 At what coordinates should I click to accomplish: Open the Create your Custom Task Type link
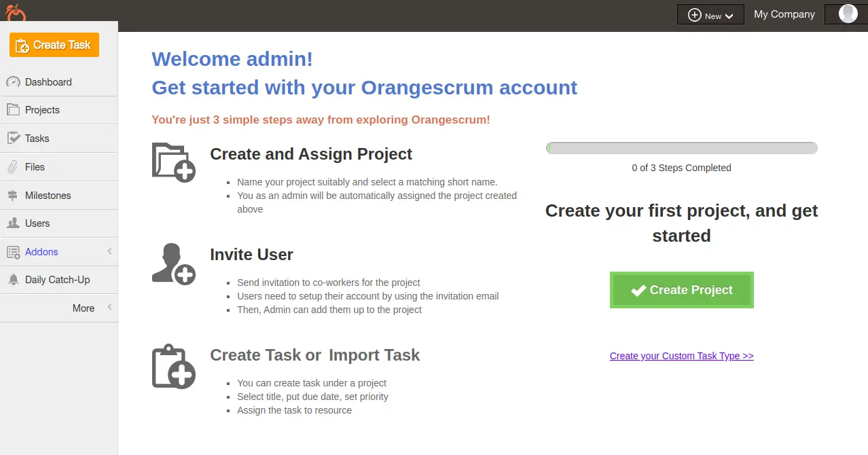click(x=681, y=356)
